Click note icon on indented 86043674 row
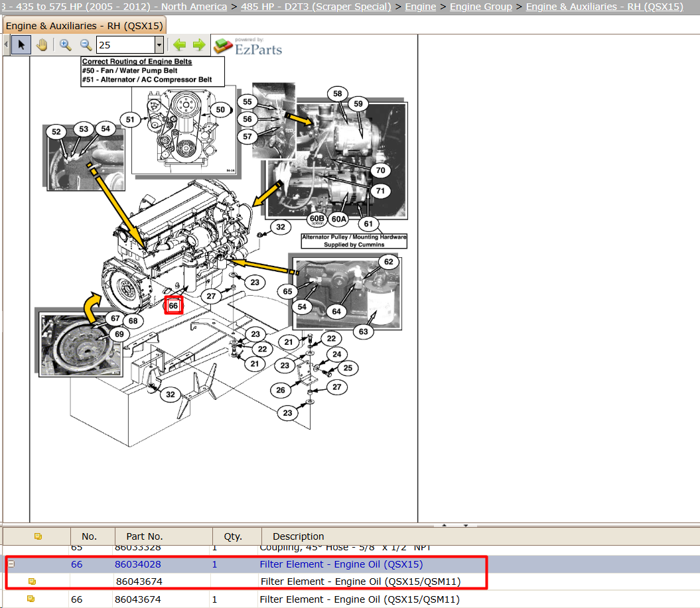 (32, 581)
